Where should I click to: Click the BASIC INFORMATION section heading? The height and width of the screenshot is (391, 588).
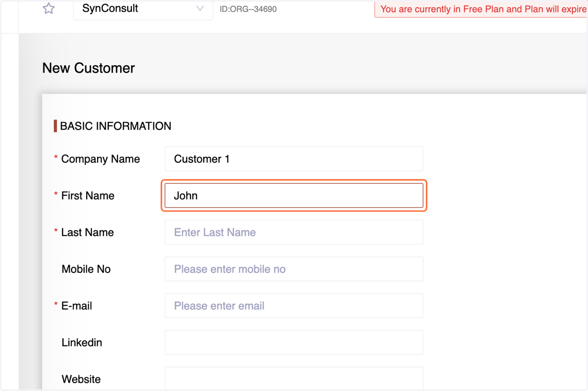point(116,126)
